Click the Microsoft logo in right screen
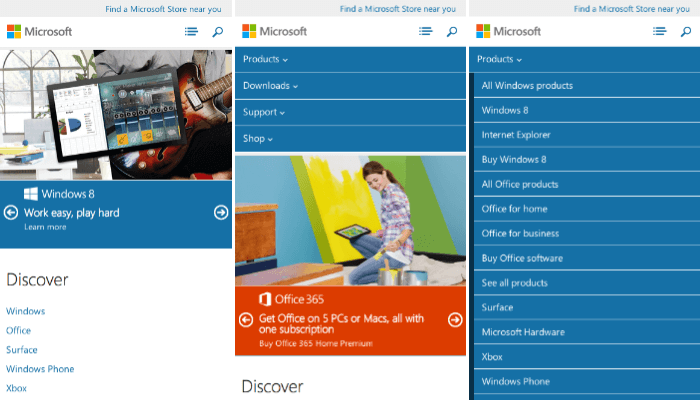Screen dimensions: 700x400 [x=508, y=31]
